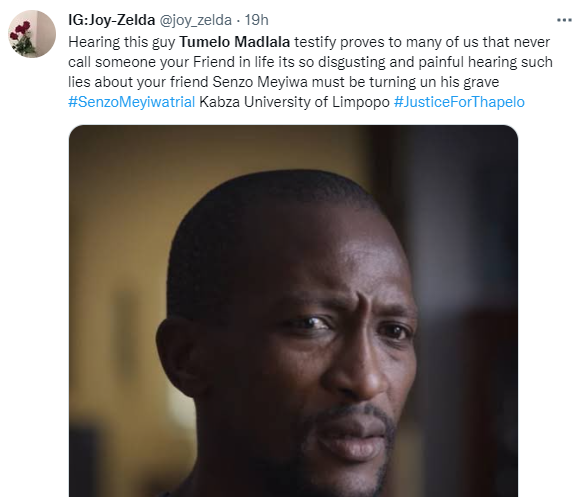Visit the @joy_zelda handle

tap(195, 20)
